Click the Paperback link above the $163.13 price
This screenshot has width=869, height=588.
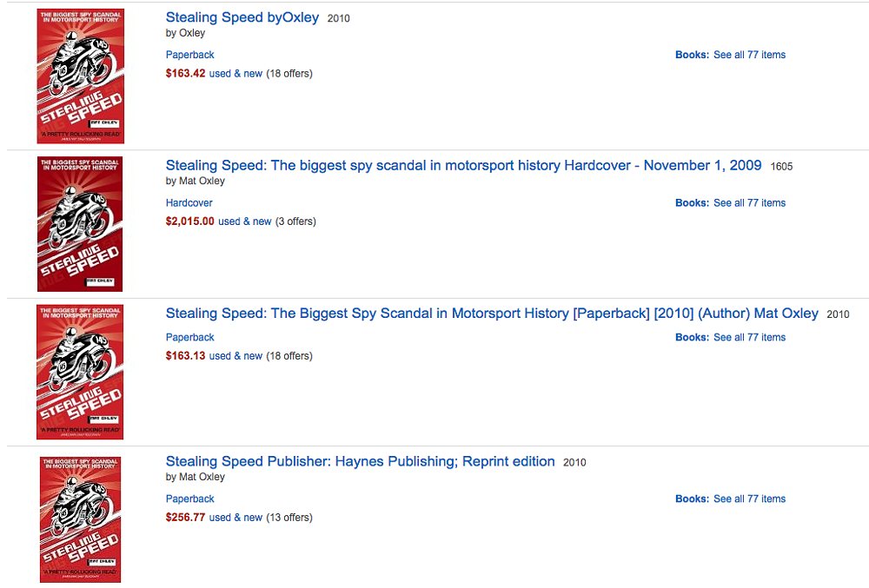[189, 337]
